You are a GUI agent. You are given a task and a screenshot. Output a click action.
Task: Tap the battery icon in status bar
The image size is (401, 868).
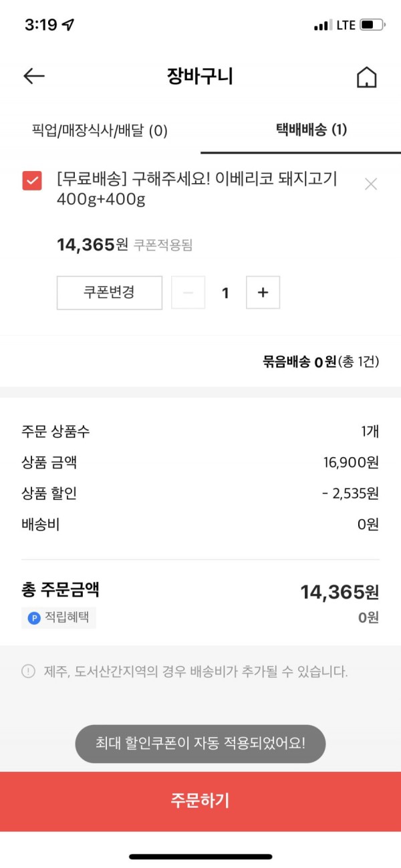tap(373, 25)
